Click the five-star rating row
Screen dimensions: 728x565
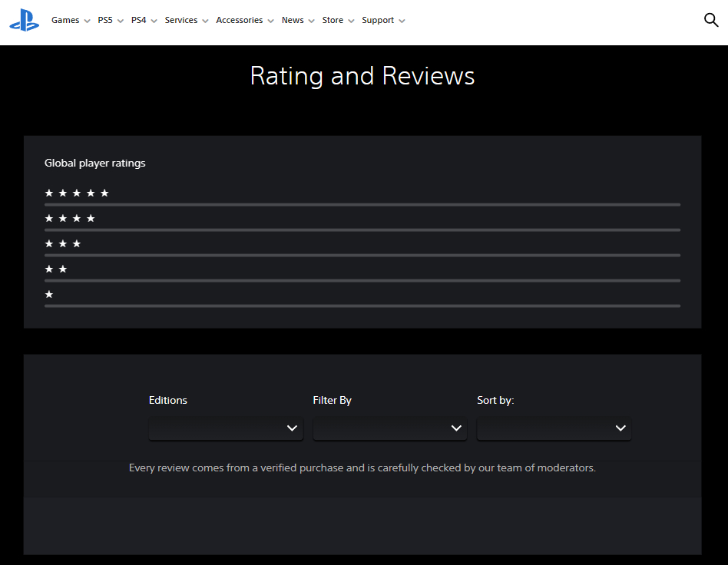click(362, 197)
